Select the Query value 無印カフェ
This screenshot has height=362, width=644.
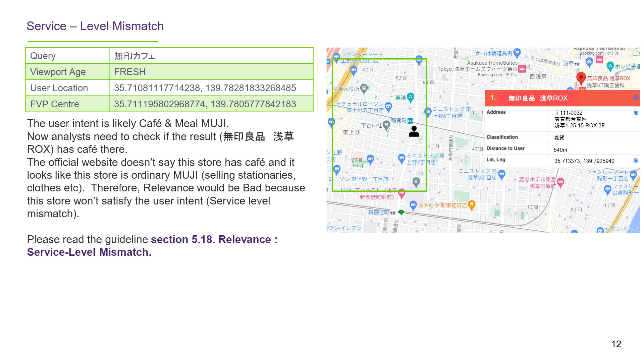[135, 56]
